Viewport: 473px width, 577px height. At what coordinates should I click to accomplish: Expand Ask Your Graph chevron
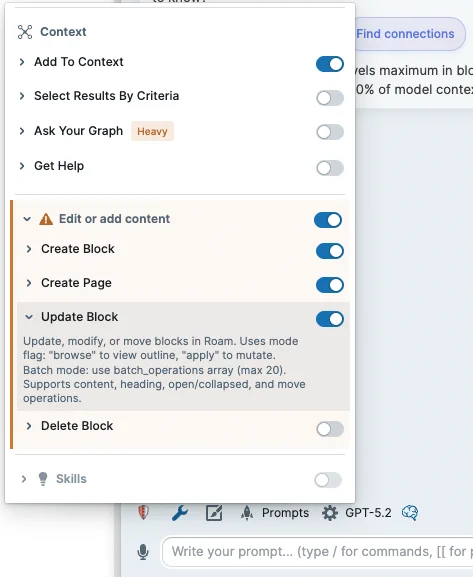22,131
